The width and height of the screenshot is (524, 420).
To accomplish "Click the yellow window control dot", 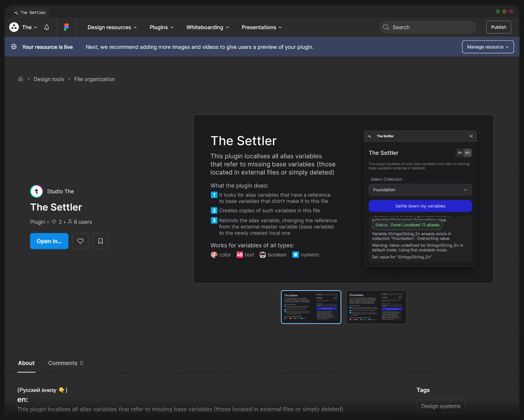I will (504, 11).
